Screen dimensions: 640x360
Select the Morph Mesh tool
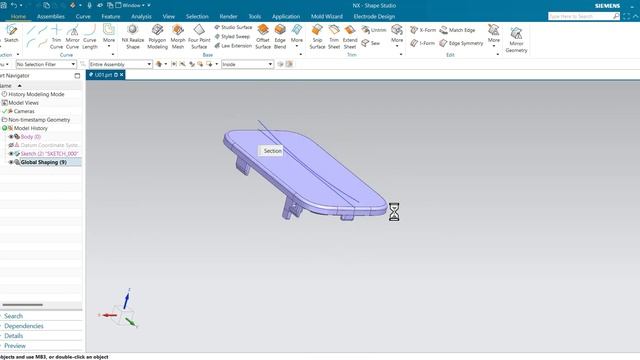pyautogui.click(x=178, y=37)
